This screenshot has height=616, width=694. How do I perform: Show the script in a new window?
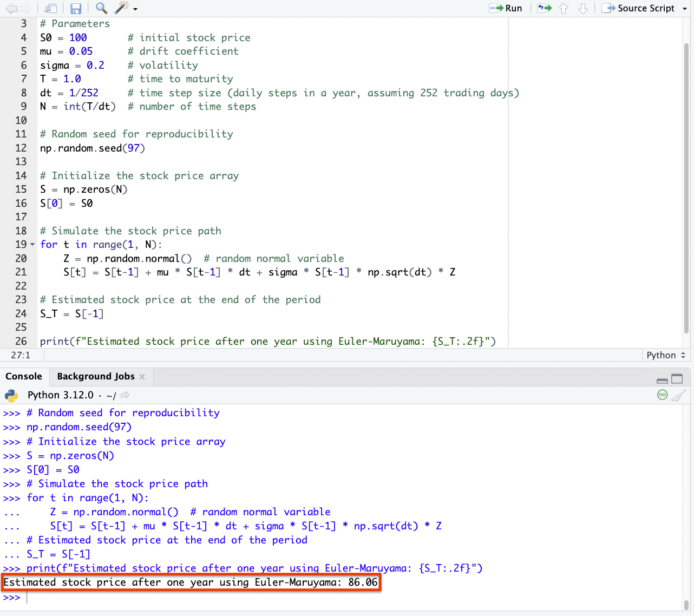[x=50, y=8]
